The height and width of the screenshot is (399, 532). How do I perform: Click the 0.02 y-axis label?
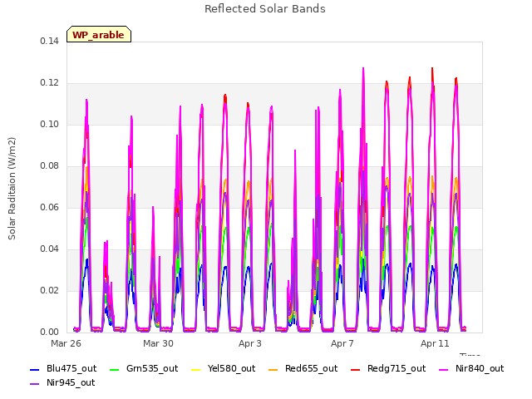point(50,291)
